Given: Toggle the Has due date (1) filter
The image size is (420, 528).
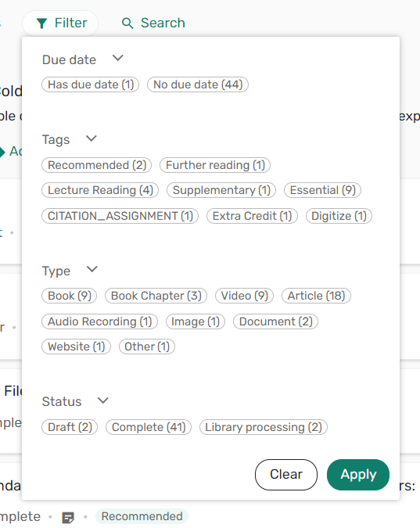Looking at the screenshot, I should coord(90,84).
